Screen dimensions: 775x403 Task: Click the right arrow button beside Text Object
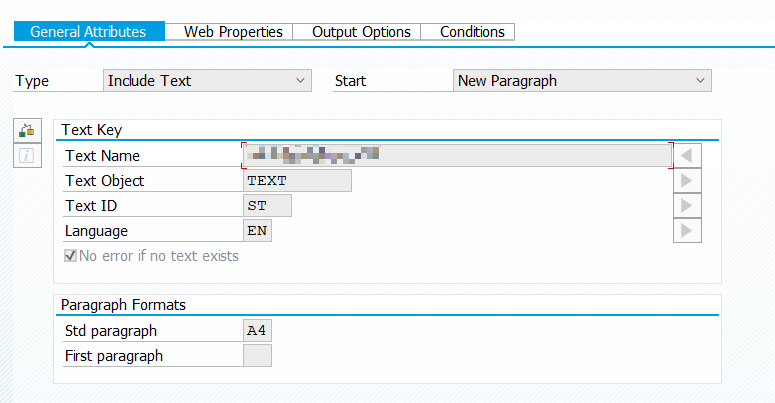(687, 180)
